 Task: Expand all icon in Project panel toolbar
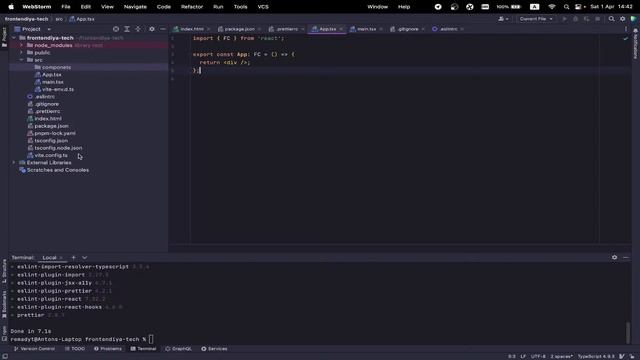[127, 29]
